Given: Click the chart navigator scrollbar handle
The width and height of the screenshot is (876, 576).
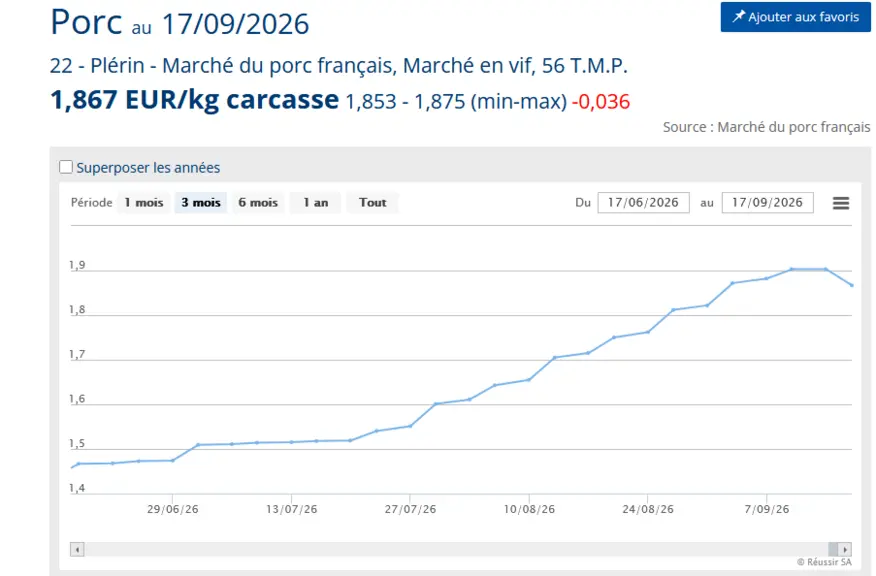Looking at the screenshot, I should 833,549.
